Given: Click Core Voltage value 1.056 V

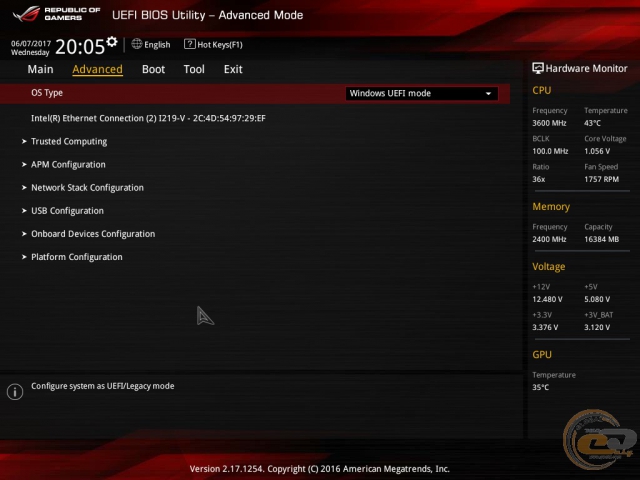Looking at the screenshot, I should [x=597, y=151].
